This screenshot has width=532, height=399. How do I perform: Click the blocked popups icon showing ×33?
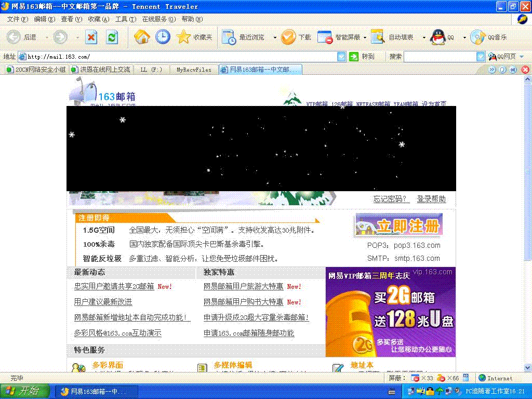pyautogui.click(x=415, y=378)
